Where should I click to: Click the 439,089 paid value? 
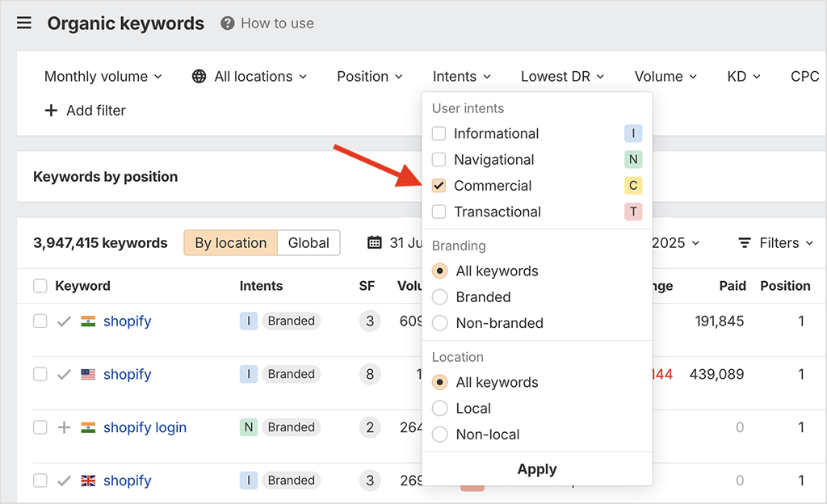click(717, 374)
